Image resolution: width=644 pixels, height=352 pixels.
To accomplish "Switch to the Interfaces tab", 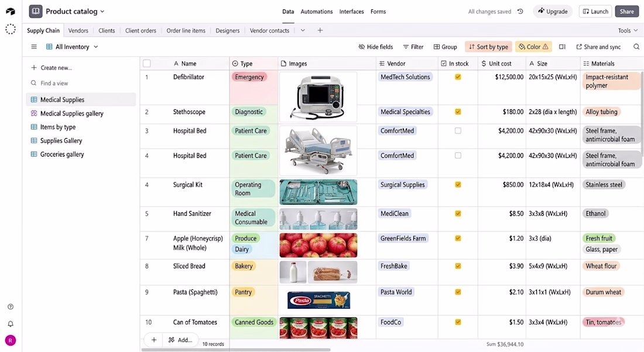I will click(x=352, y=12).
